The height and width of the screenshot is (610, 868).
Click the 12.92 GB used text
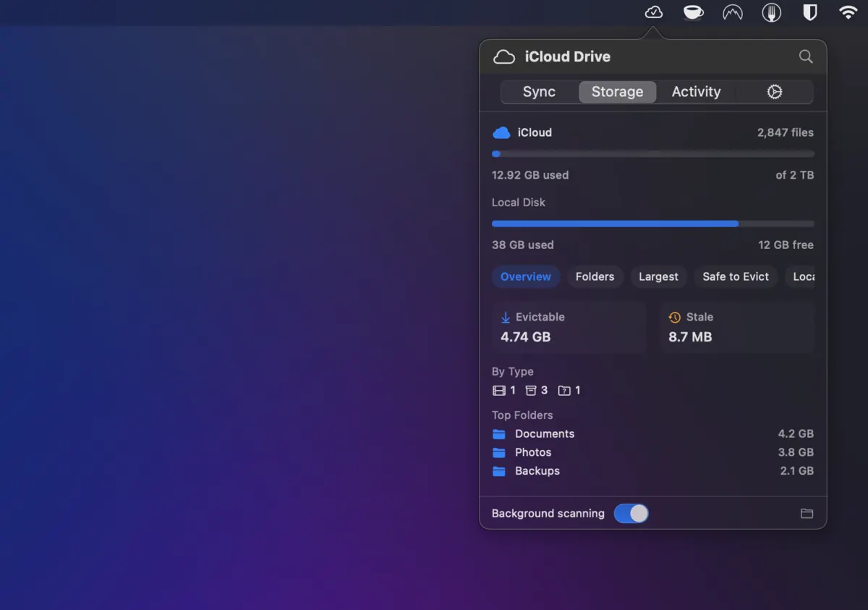530,175
